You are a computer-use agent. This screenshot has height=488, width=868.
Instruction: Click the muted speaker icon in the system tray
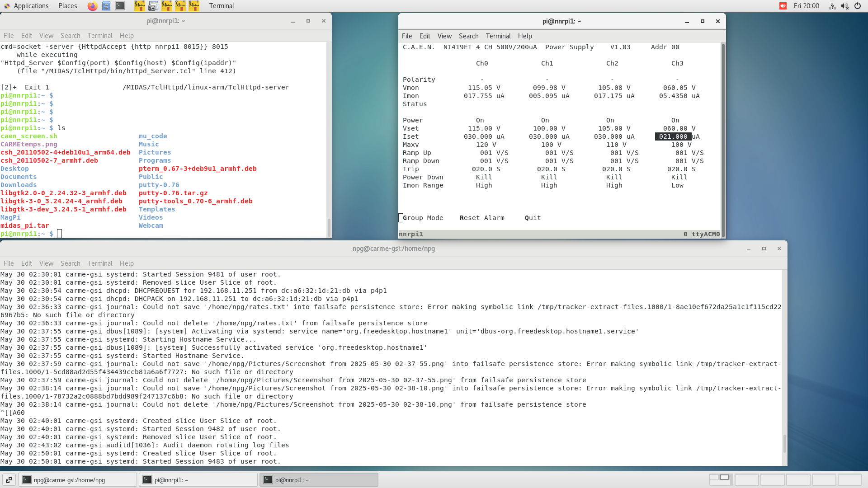(845, 6)
